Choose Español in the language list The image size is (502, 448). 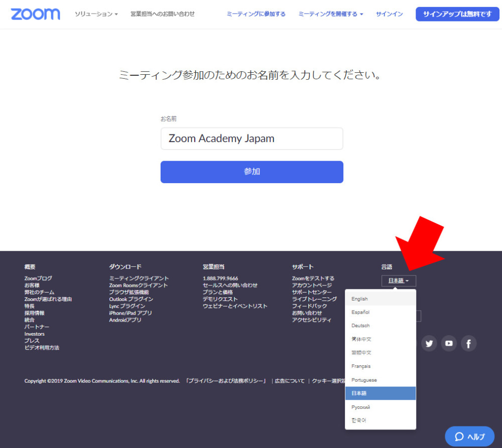360,312
